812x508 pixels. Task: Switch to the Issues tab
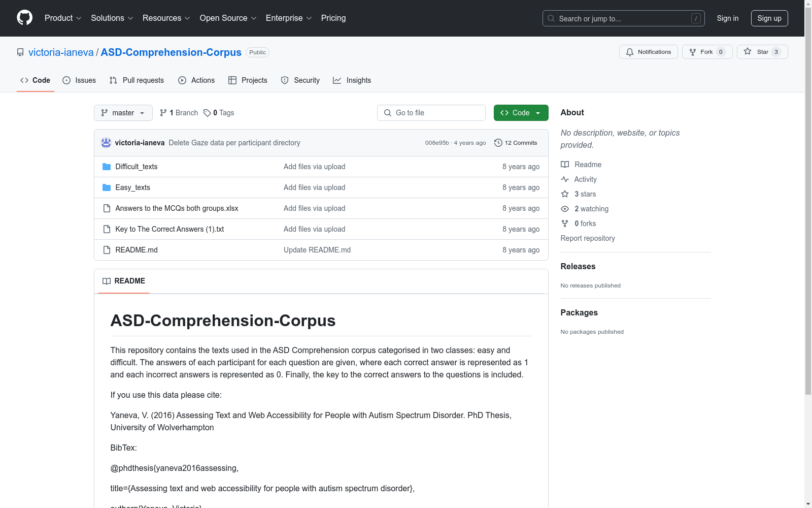[x=79, y=80]
